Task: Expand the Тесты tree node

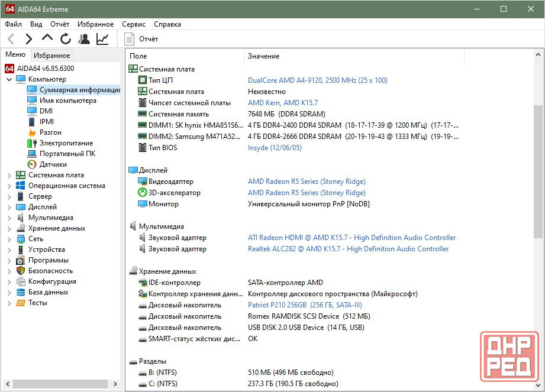Action: coord(9,303)
